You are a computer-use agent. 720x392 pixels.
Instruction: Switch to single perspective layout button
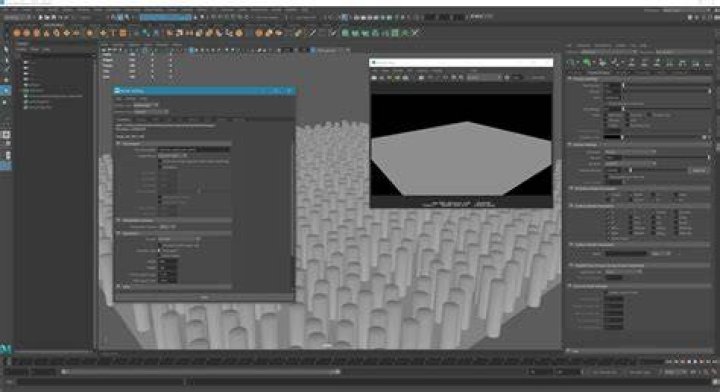click(6, 135)
